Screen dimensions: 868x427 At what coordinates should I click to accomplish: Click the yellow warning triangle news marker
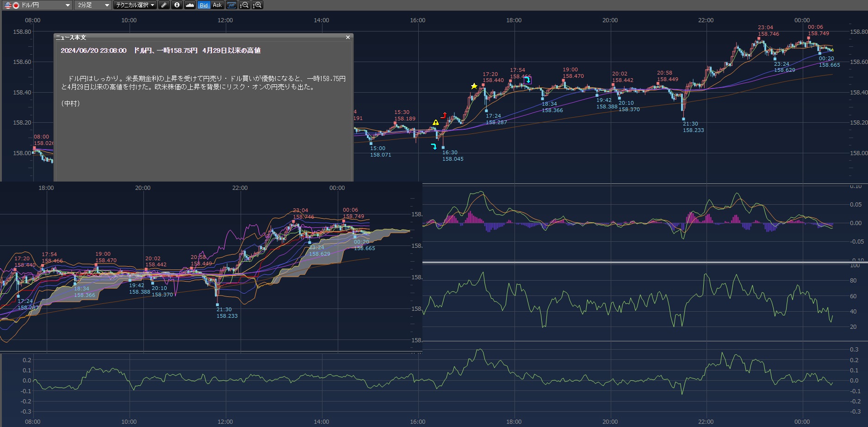click(x=435, y=123)
